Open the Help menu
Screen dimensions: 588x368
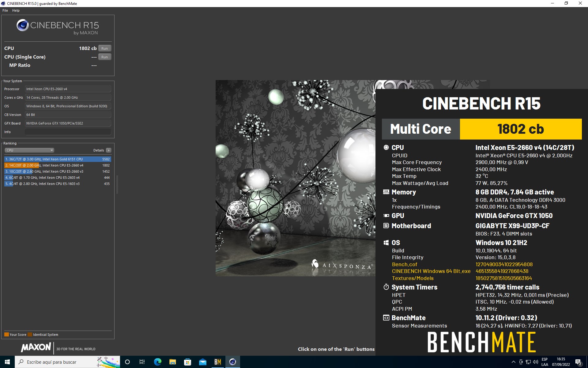tap(16, 10)
